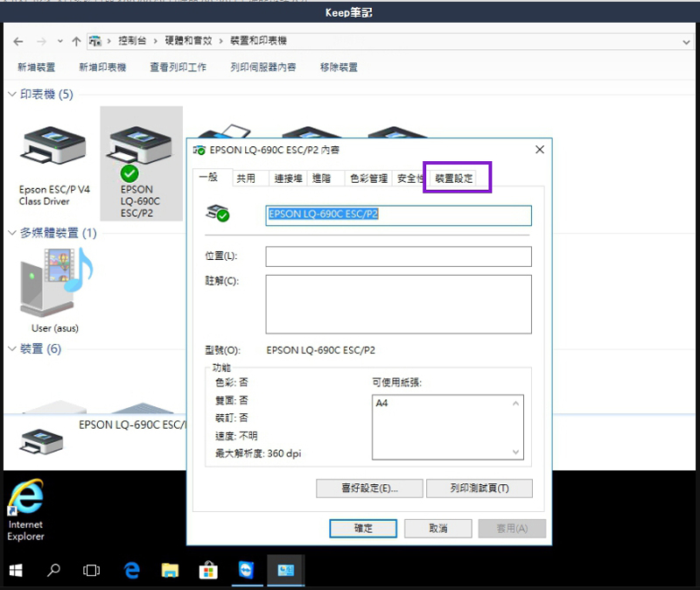This screenshot has height=590, width=700.
Task: Click 移除裝置 in command bar
Action: pos(339,67)
